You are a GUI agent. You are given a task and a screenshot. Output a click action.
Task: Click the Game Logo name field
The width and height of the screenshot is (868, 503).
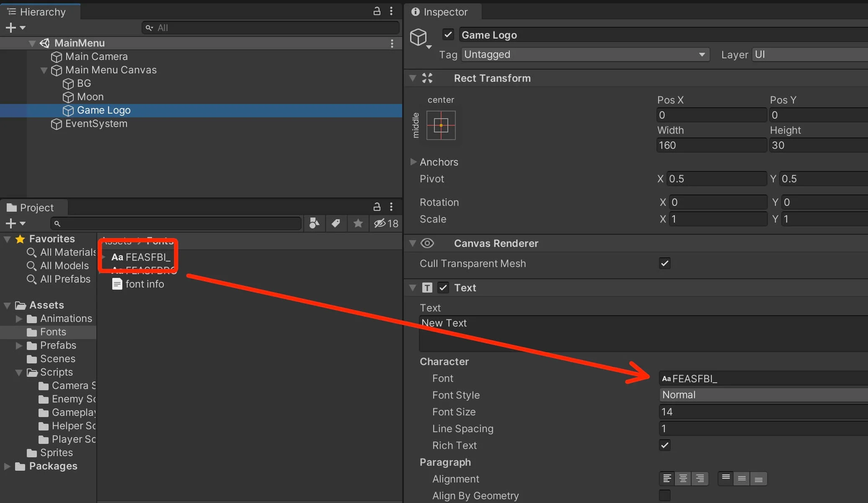tap(663, 35)
